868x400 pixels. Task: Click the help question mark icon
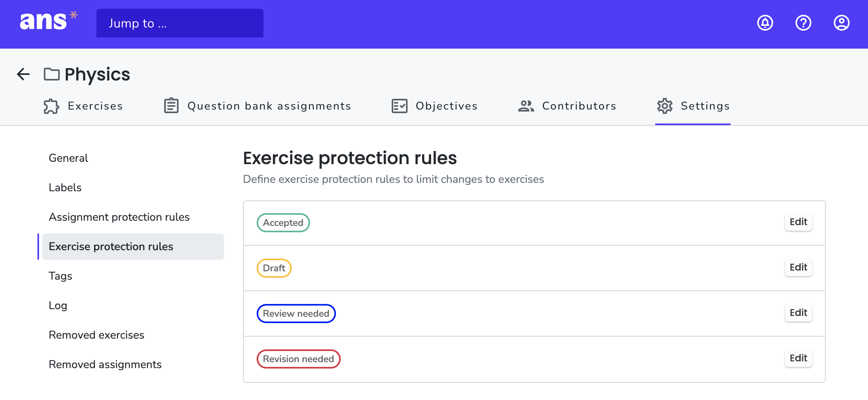(x=803, y=23)
